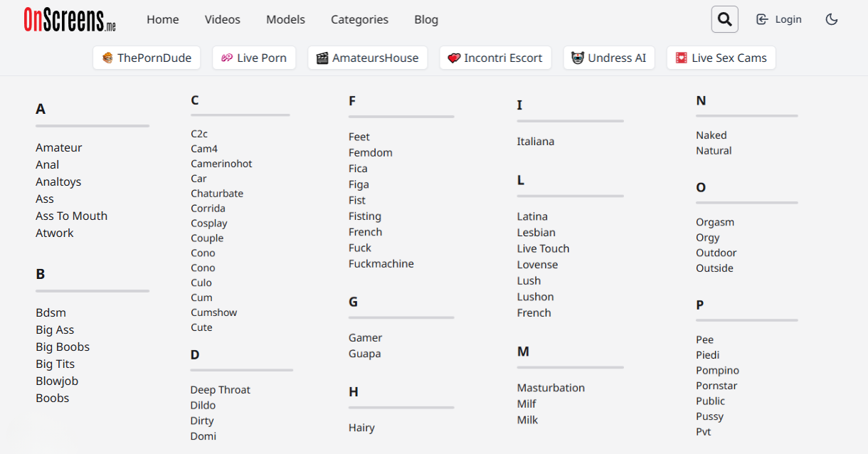Toggle dark mode with the moon icon
868x454 pixels.
[x=832, y=19]
